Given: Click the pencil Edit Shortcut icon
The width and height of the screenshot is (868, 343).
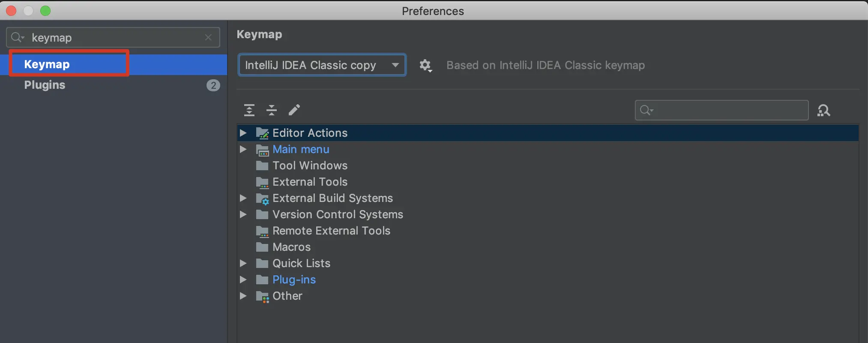Looking at the screenshot, I should click(294, 110).
